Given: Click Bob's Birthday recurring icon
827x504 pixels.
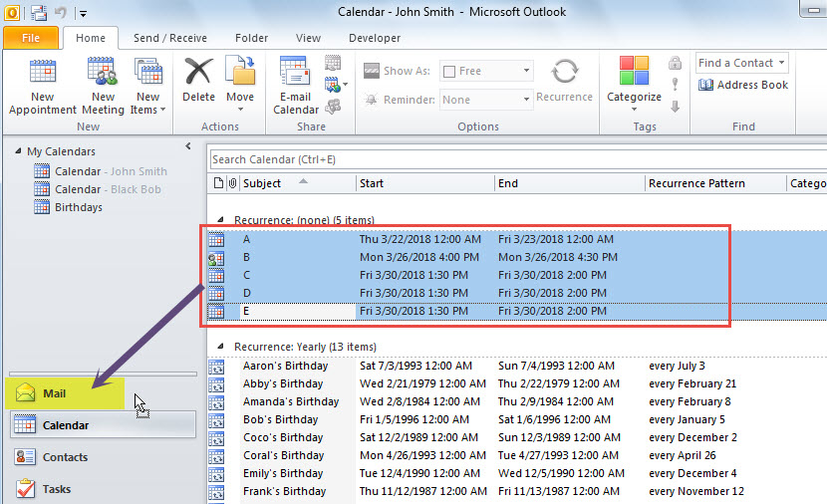Looking at the screenshot, I should point(216,420).
